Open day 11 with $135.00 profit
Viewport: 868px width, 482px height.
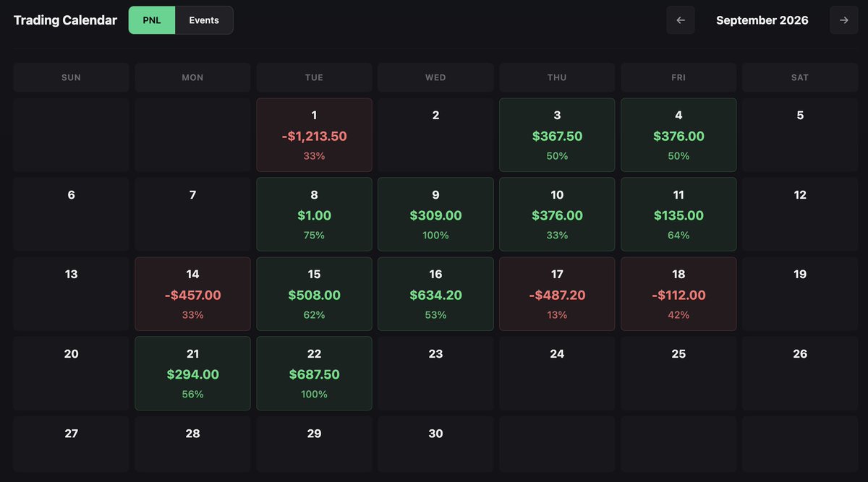678,215
